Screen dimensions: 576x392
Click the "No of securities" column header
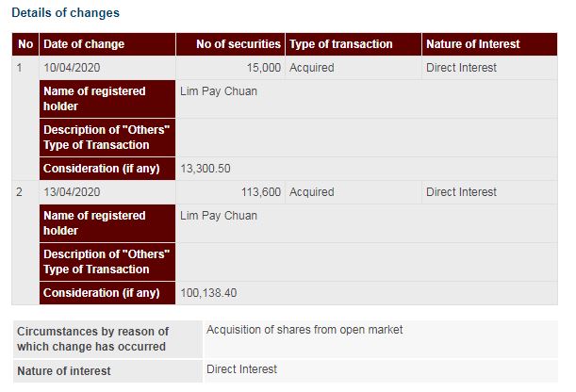pos(238,44)
